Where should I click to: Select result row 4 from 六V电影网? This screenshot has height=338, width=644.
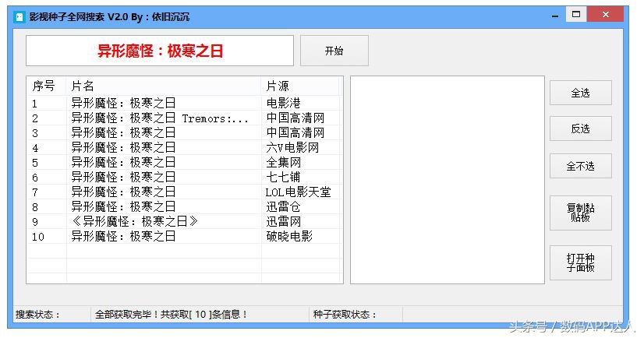point(184,148)
